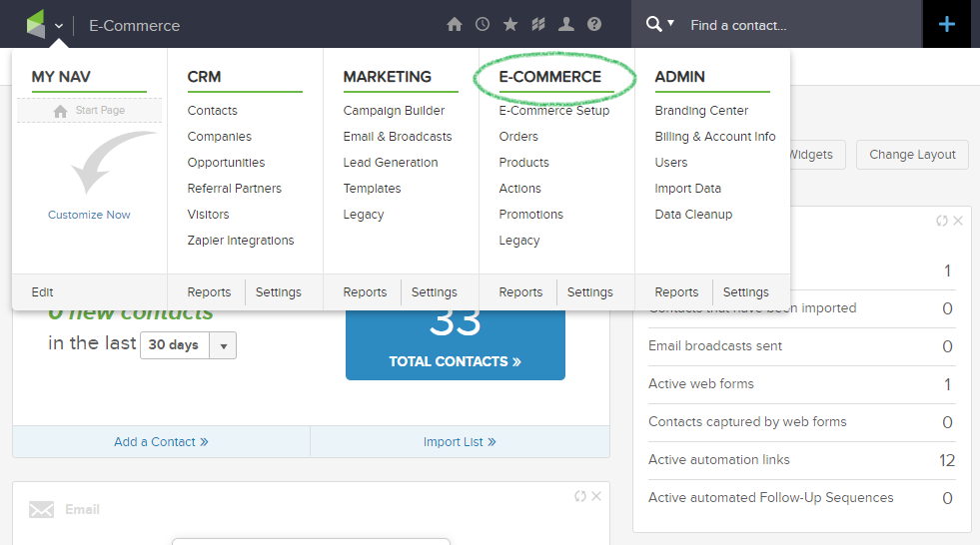Open the recent history clock icon
The width and height of the screenshot is (980, 545).
click(x=483, y=24)
